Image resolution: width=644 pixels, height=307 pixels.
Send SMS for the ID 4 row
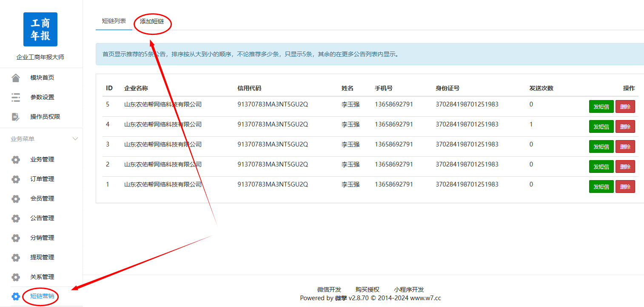pos(601,126)
